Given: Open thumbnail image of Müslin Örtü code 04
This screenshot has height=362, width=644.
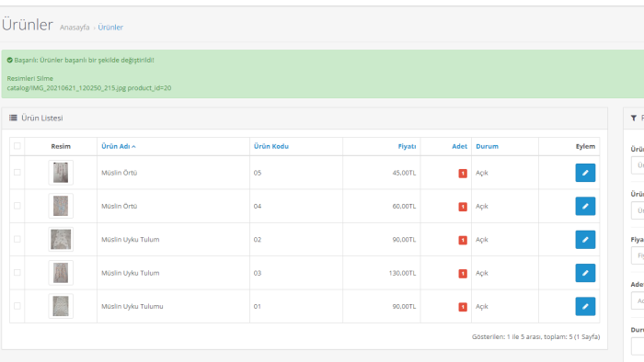Looking at the screenshot, I should pyautogui.click(x=61, y=206).
